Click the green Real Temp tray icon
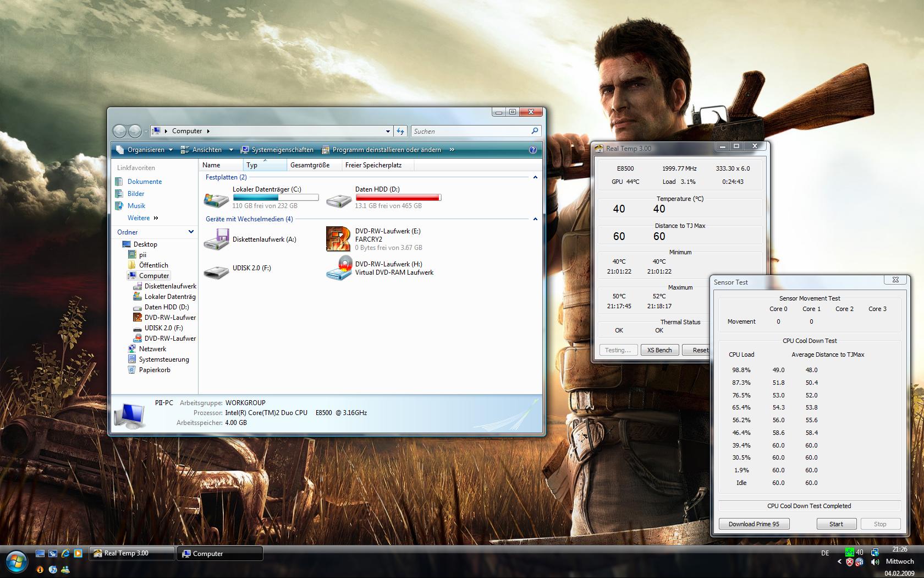Viewport: 924px width, 578px height. point(850,552)
